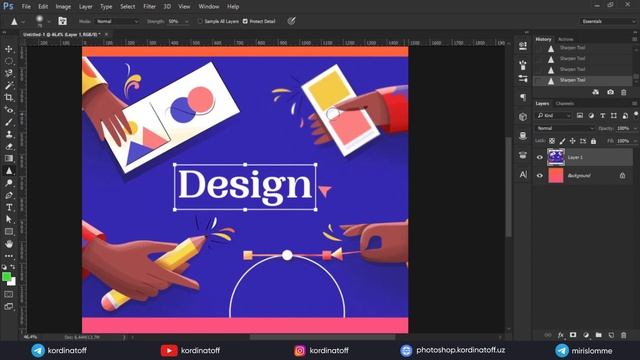Viewport: 640px width, 360px height.
Task: Add a layer style fx
Action: tap(561, 335)
